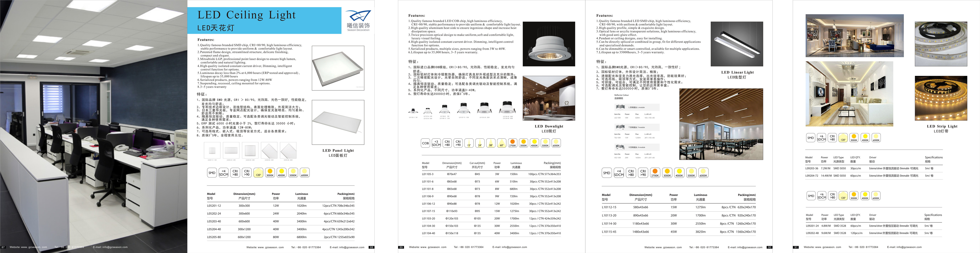Image resolution: width=980 pixels, height=253 pixels.
Task: Click the <3 SDCM badge
Action: [436, 143]
